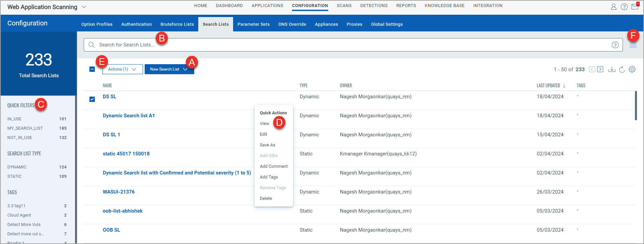Choose Add Comment in Quick Actions
The width and height of the screenshot is (644, 244).
[x=274, y=166]
